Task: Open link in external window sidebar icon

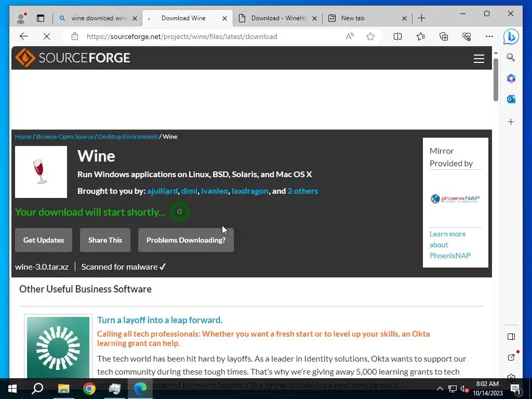Action: point(511,357)
